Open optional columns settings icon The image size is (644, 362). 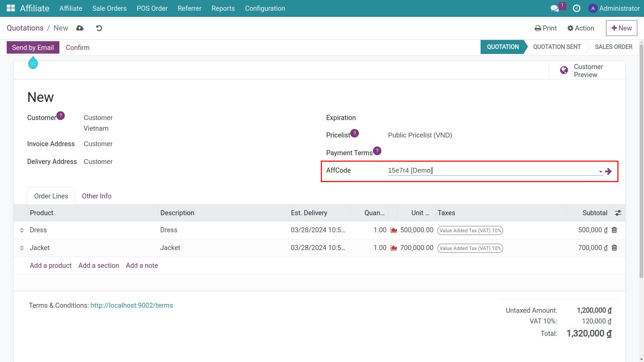click(618, 213)
